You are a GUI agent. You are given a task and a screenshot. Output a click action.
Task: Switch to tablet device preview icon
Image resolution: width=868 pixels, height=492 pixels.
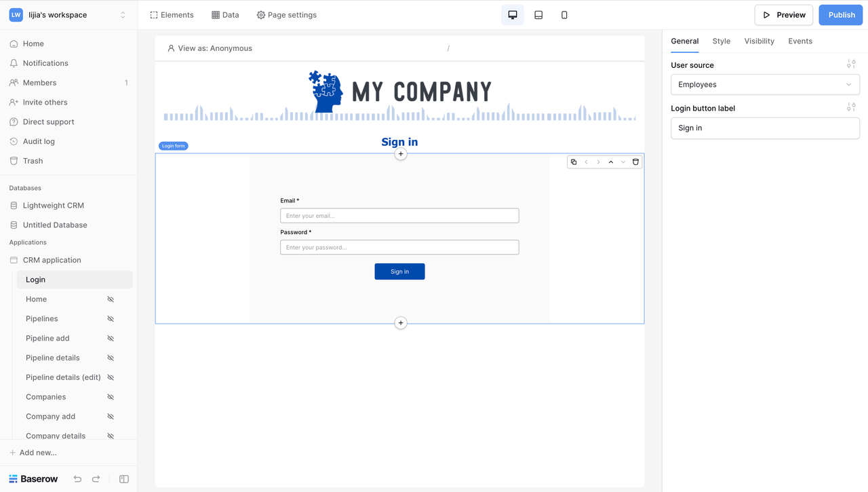coord(538,15)
